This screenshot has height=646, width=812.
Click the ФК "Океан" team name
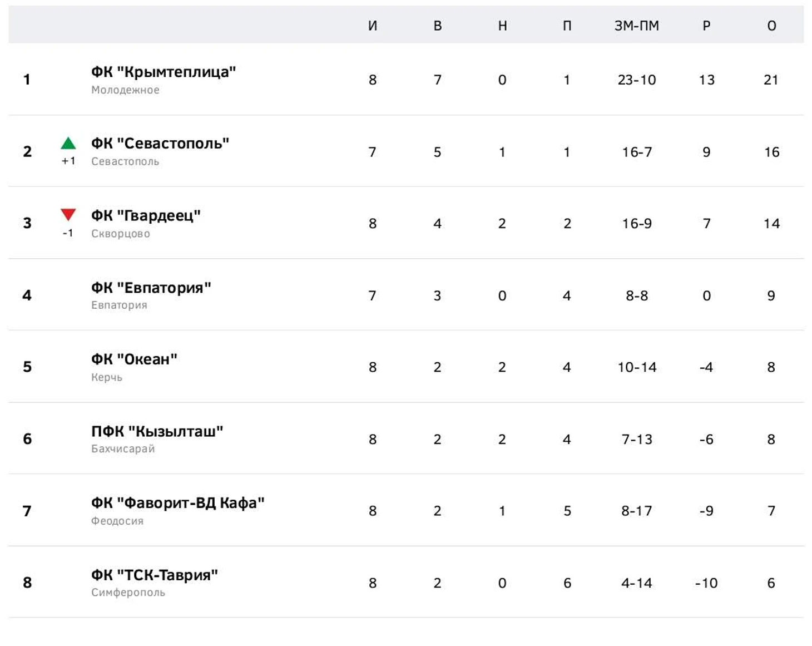(x=134, y=359)
